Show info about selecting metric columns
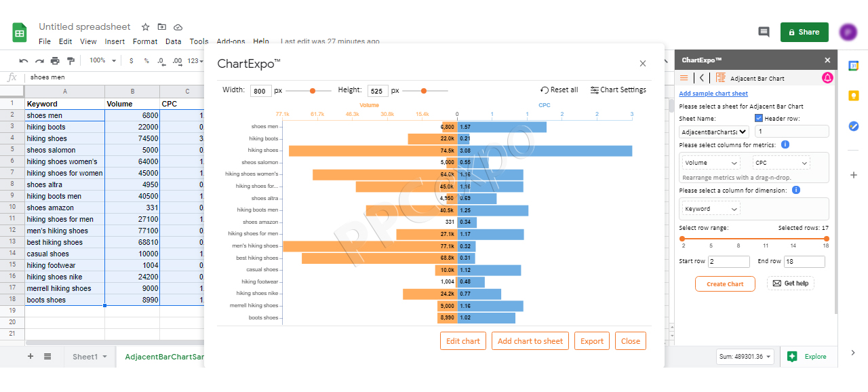The height and width of the screenshot is (392, 868). [785, 144]
